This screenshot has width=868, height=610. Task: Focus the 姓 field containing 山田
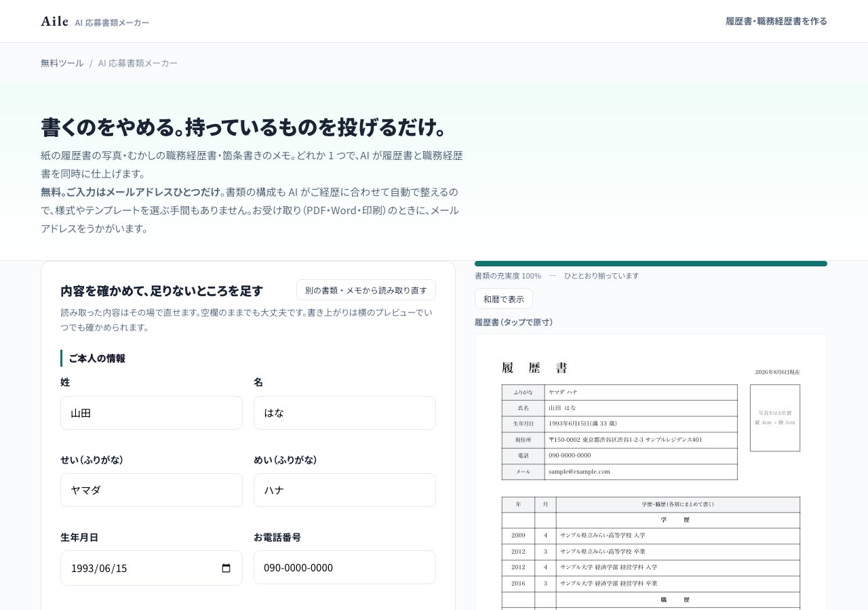coord(151,413)
